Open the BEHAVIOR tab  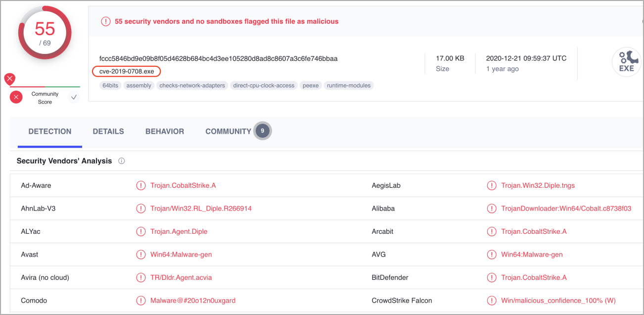(165, 132)
